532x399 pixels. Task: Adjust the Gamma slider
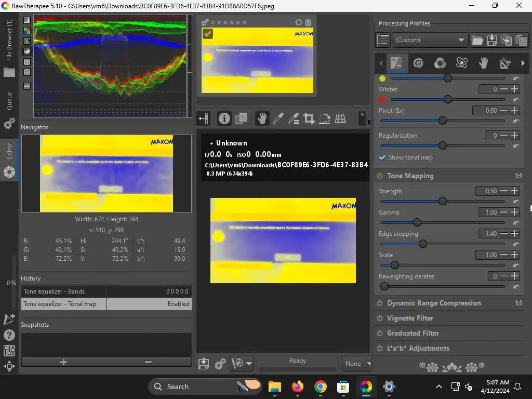tap(417, 222)
